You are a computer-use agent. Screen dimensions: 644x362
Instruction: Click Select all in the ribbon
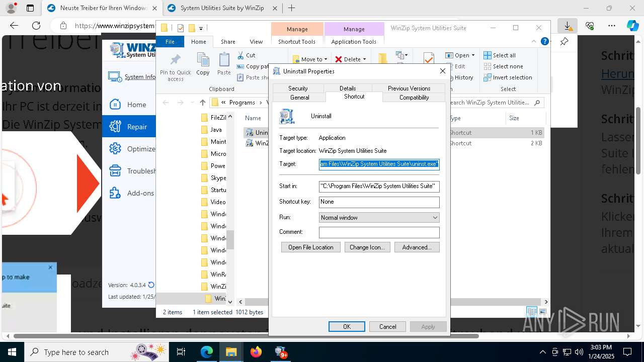(500, 55)
